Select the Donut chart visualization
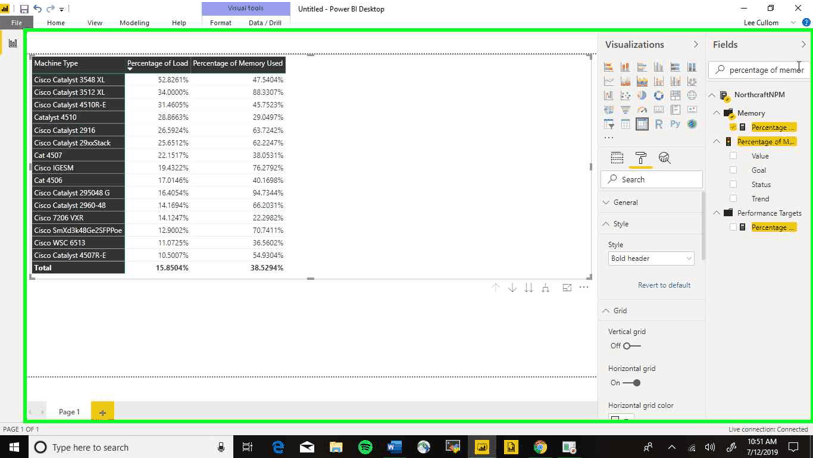The height and width of the screenshot is (460, 815). [659, 96]
